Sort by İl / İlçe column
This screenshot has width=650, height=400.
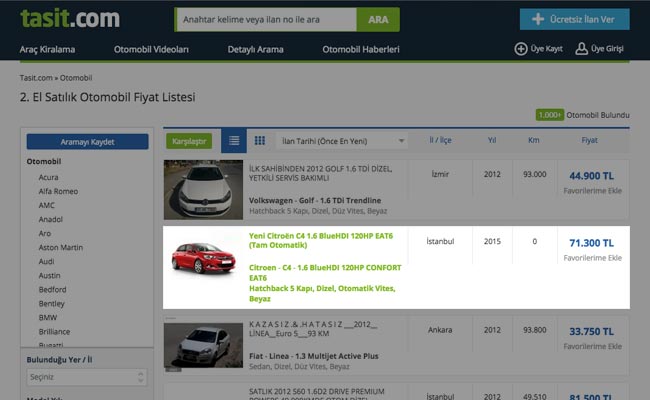click(440, 140)
